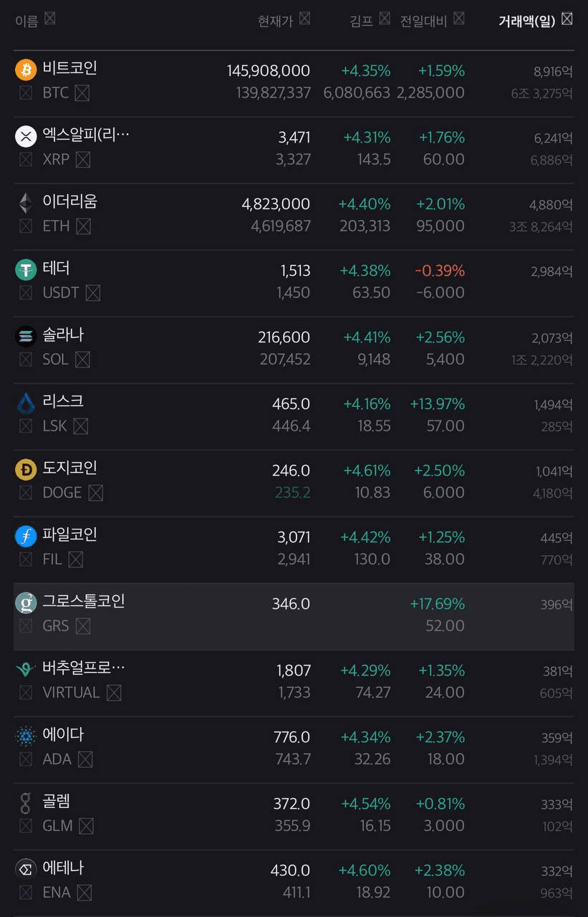Click the small icon right of BTC ticker
Viewport: 588px width, 917px height.
(82, 92)
